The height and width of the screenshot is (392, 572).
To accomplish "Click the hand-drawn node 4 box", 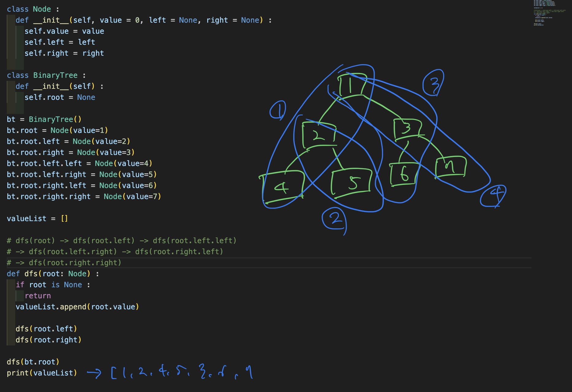I will tap(282, 187).
